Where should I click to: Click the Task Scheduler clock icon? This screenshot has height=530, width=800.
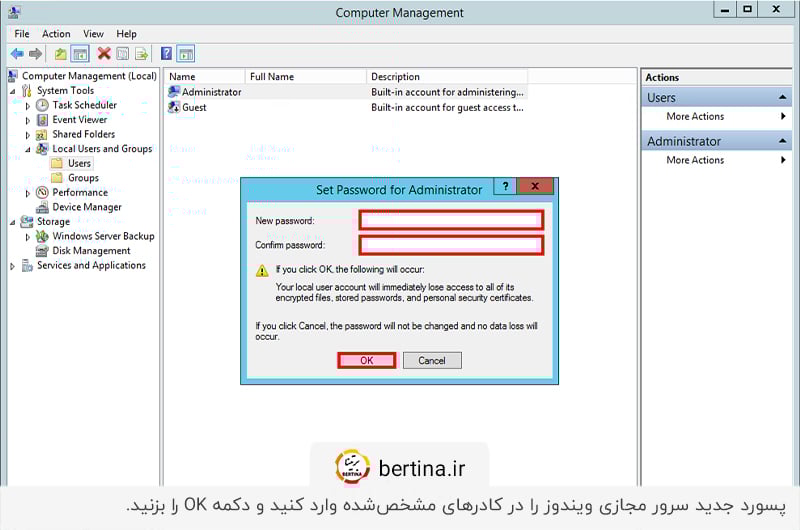[42, 105]
